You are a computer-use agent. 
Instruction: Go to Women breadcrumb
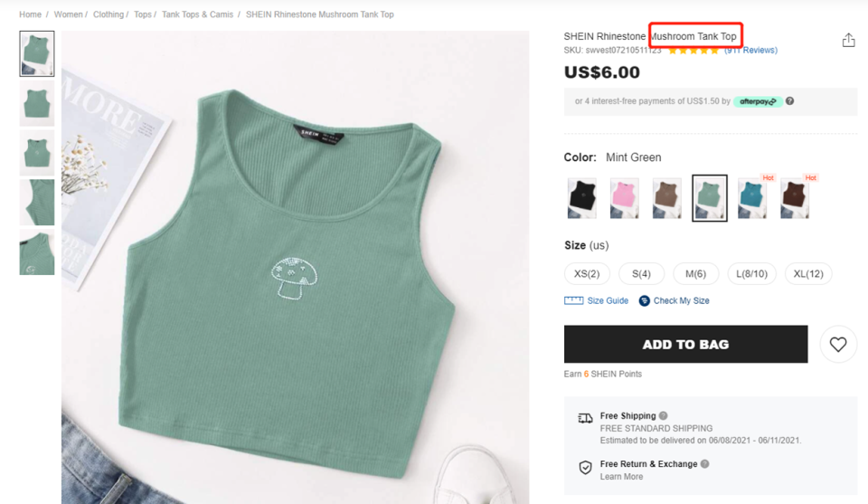[68, 14]
